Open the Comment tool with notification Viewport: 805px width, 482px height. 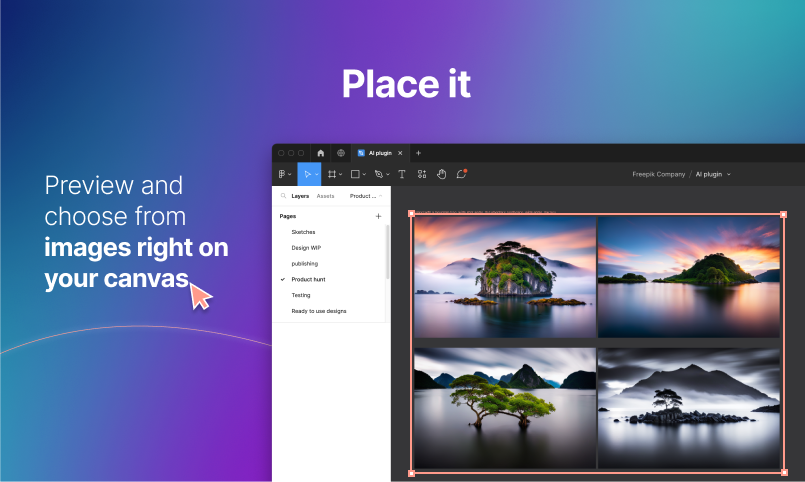[x=461, y=174]
